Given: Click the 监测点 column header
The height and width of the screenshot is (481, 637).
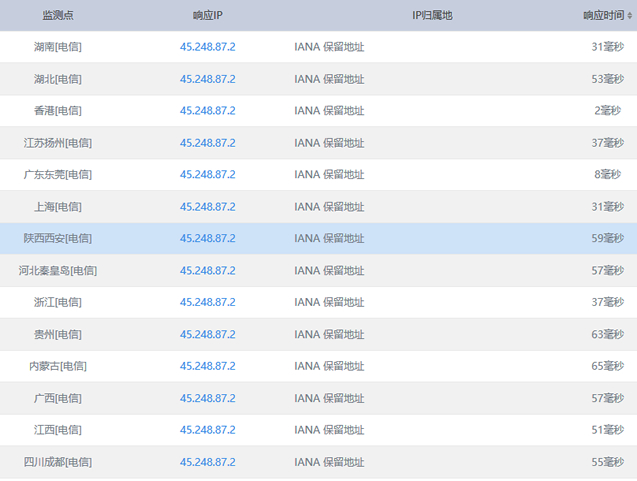Looking at the screenshot, I should pos(57,15).
